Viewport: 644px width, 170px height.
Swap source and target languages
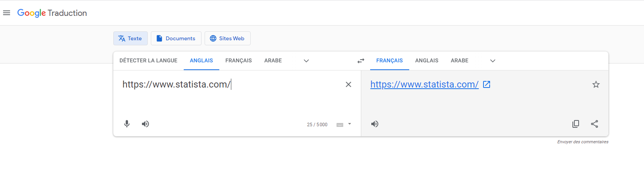tap(361, 61)
